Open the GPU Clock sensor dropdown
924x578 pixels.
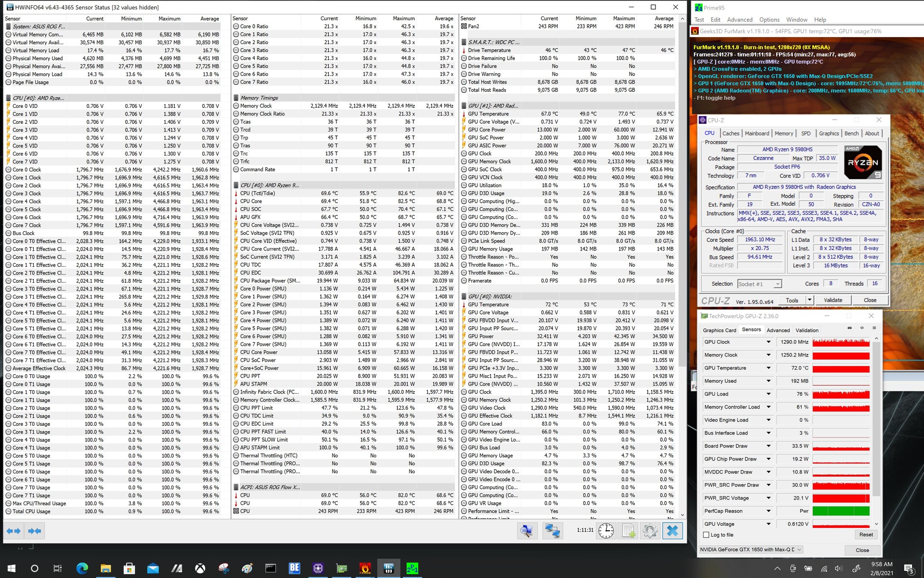769,342
